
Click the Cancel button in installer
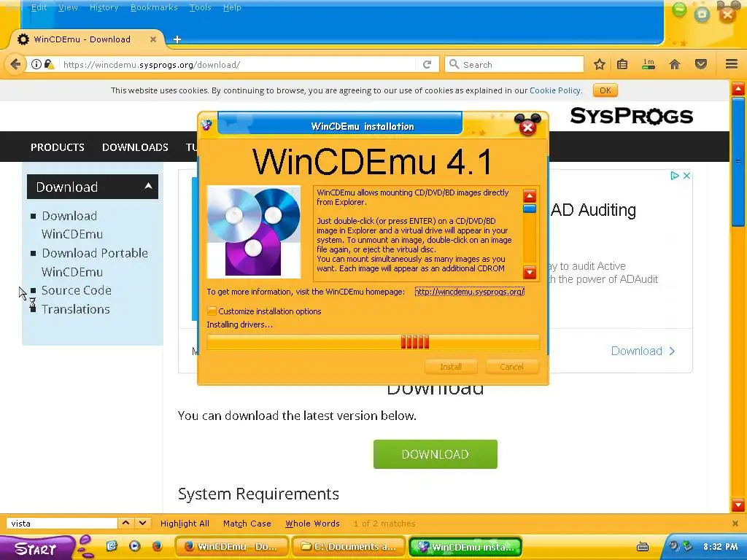[x=512, y=367]
